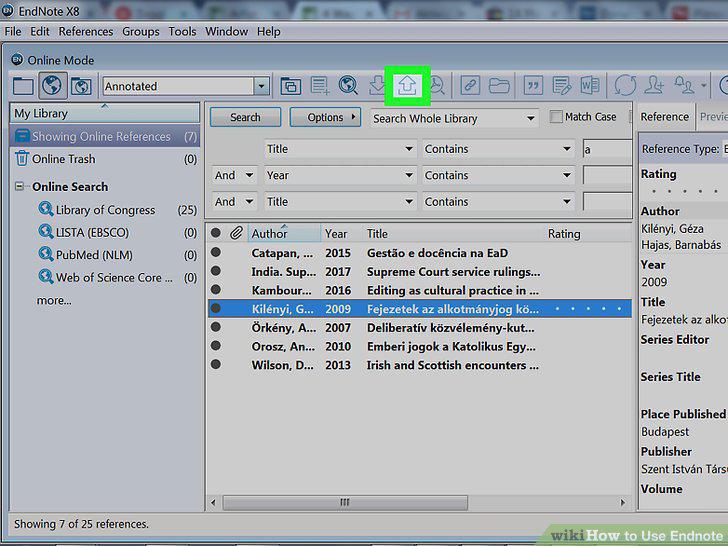Sort references by Rating column header
Screen dimensions: 728x546
click(x=564, y=234)
